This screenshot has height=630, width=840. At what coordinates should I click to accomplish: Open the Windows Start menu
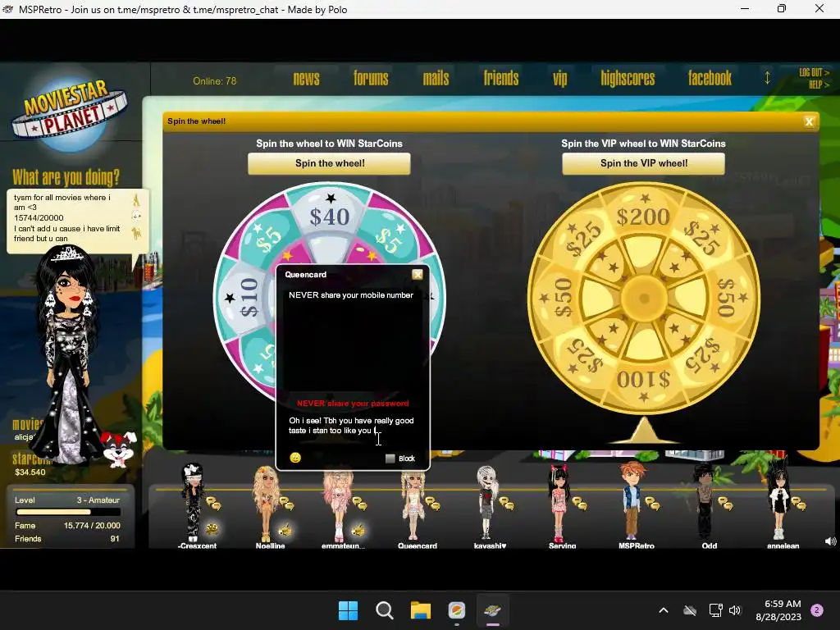click(x=348, y=610)
